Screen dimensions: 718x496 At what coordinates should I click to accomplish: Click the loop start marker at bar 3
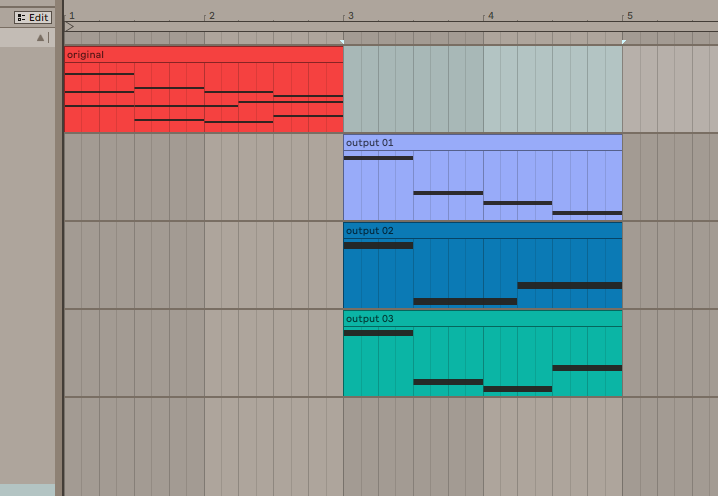342,42
